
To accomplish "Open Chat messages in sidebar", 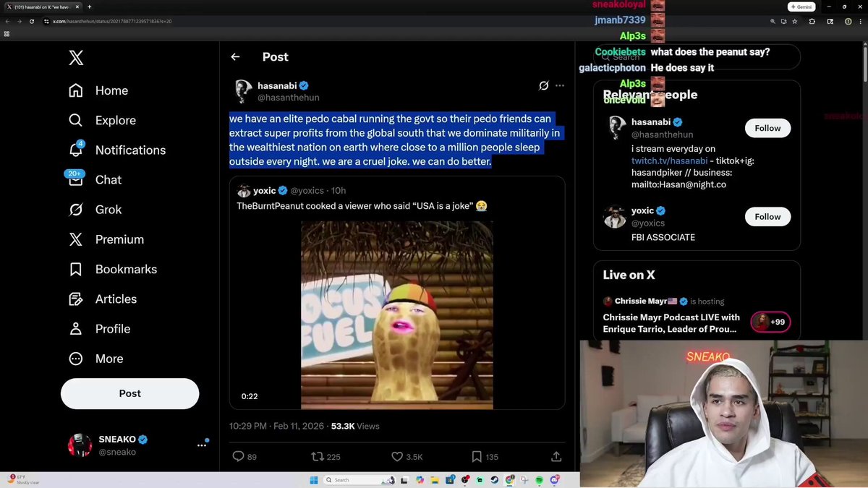I will [x=95, y=179].
